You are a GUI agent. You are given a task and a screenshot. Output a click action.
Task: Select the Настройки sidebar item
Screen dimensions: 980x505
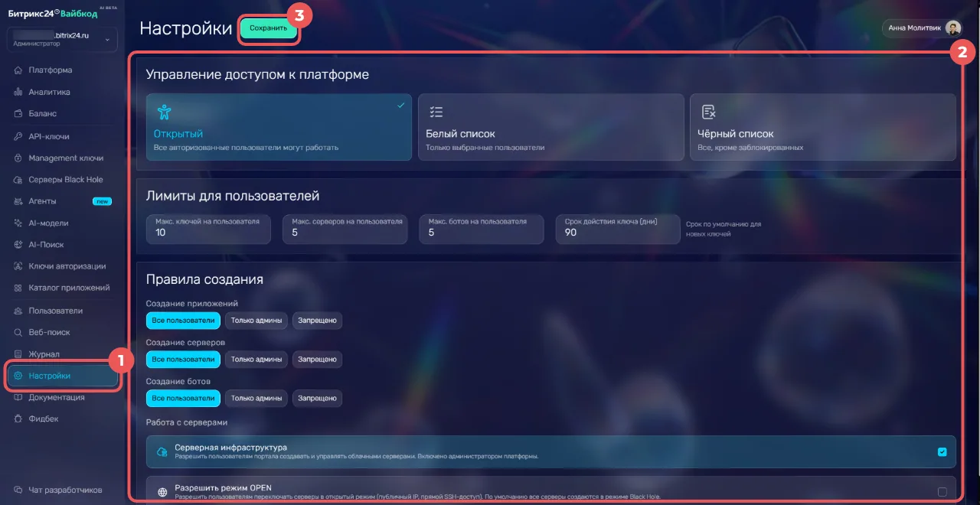(63, 376)
